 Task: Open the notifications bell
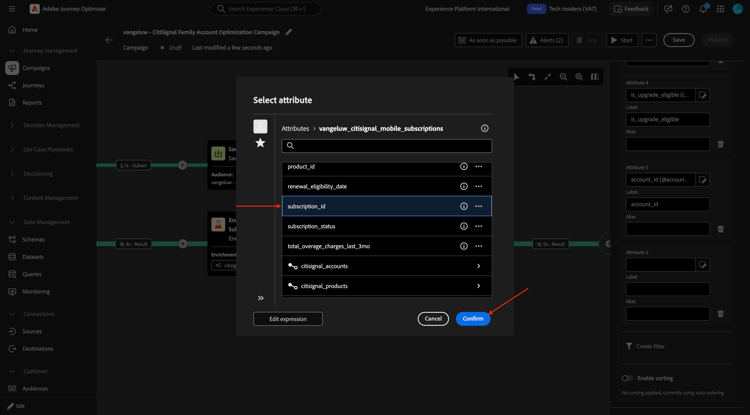704,9
